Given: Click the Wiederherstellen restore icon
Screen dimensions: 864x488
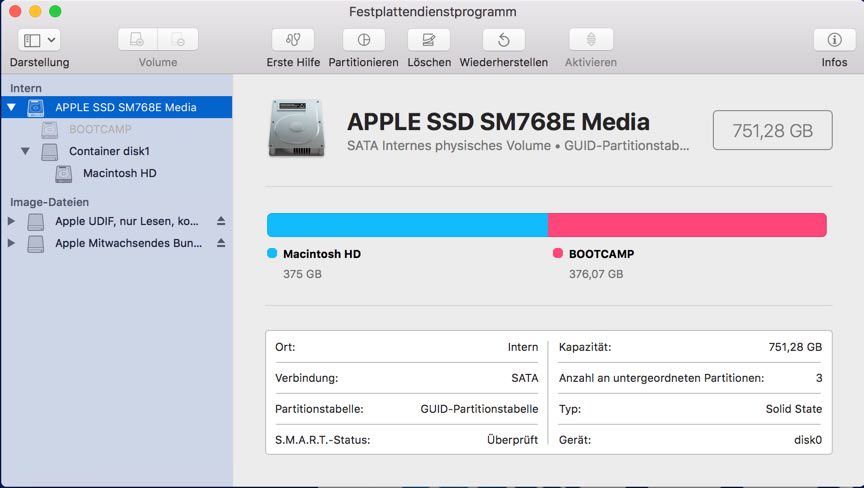Looking at the screenshot, I should (x=504, y=40).
